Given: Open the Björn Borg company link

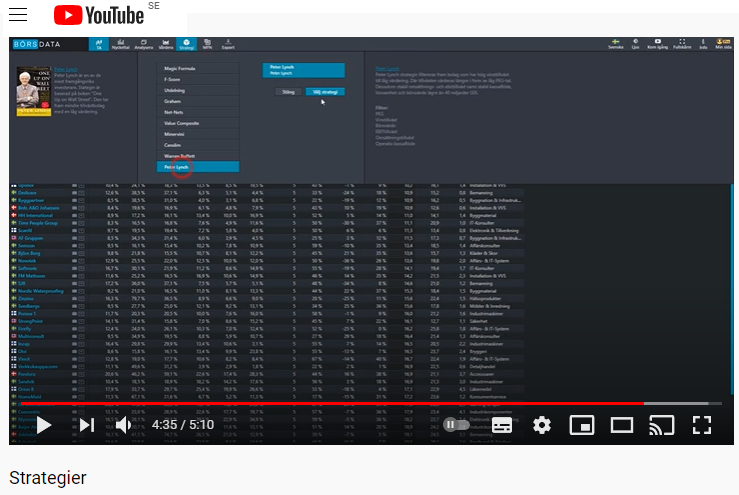Looking at the screenshot, I should pyautogui.click(x=29, y=253).
